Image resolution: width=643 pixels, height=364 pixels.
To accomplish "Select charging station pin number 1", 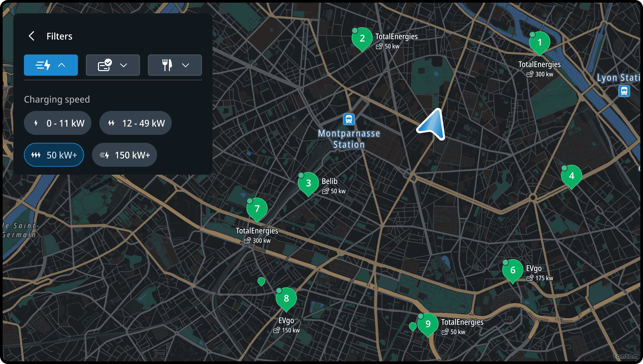I will [x=539, y=43].
